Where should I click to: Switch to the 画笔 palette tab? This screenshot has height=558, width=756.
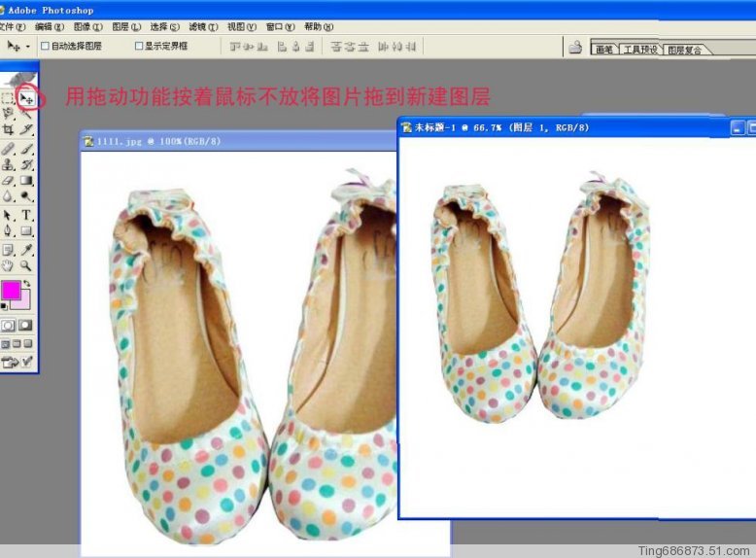604,49
